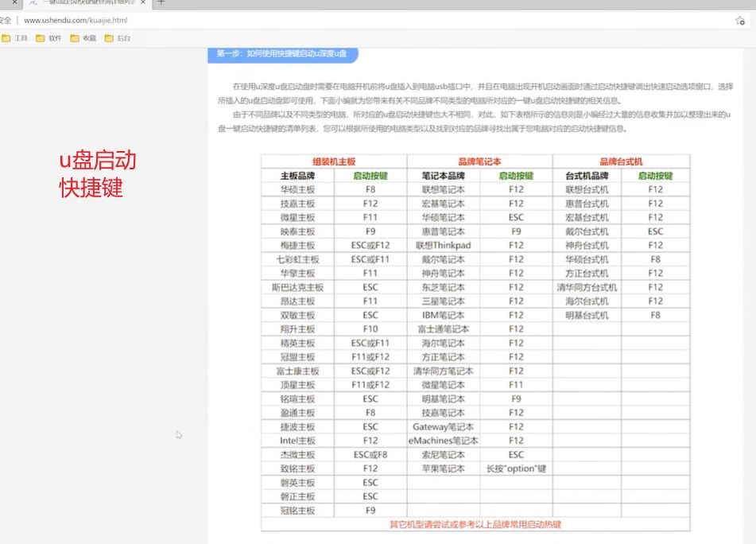This screenshot has width=756, height=544.
Task: Select the 联想Thinkpad table cell
Action: click(x=443, y=245)
